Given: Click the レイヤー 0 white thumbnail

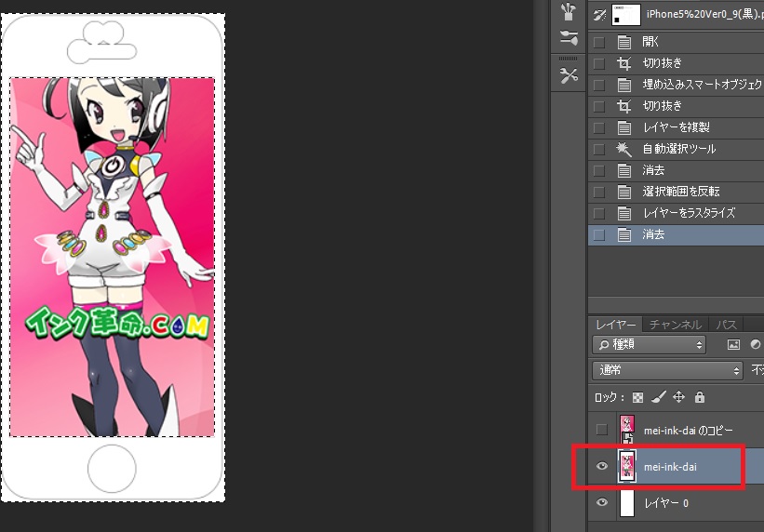Looking at the screenshot, I should [x=627, y=503].
